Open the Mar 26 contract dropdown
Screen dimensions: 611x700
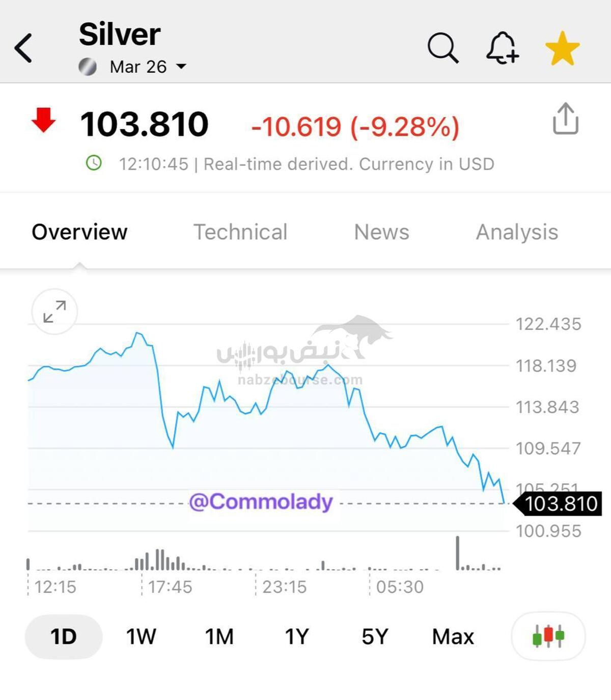138,67
